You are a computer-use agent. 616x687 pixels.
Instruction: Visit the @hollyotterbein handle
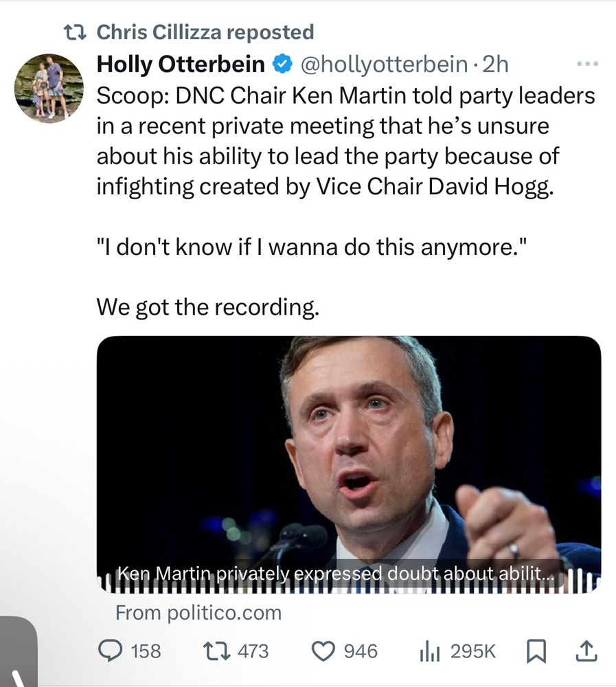point(385,65)
